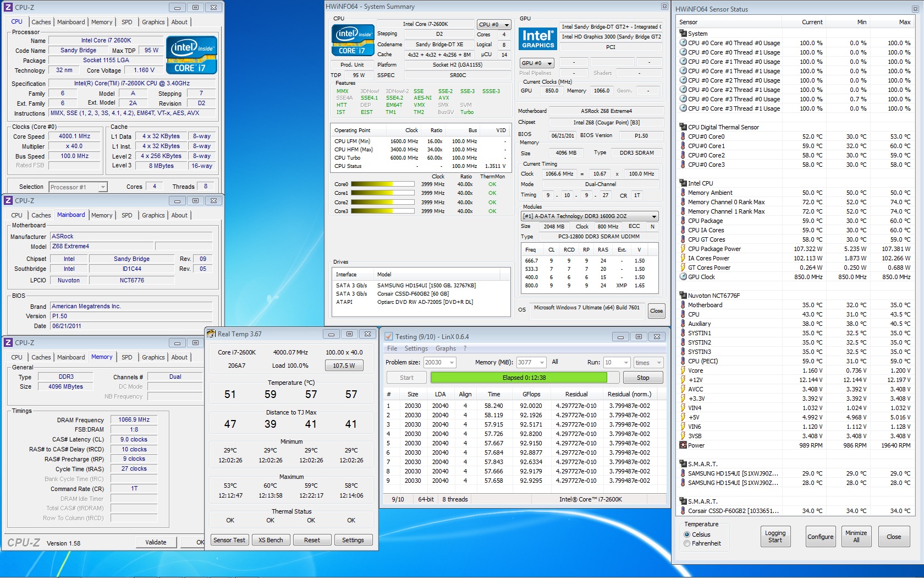Open the LinX Memory (MiB) dropdown
Viewport: 924px width, 578px height.
[531, 362]
